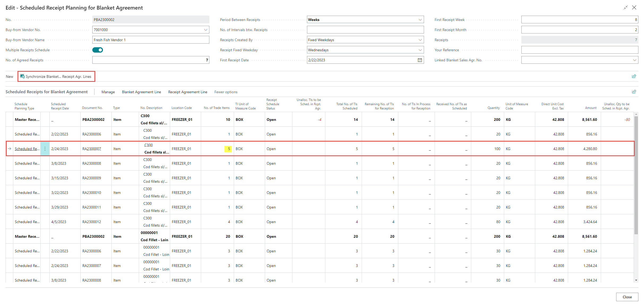This screenshot has height=306, width=644.
Task: Expand Period Between Receipts dropdown
Action: point(420,20)
